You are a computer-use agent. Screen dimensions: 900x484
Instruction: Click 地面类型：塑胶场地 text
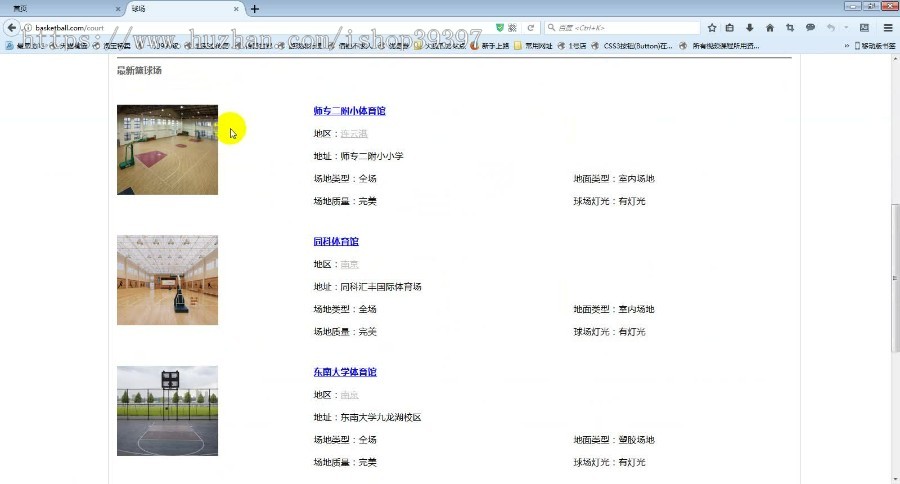click(x=614, y=439)
